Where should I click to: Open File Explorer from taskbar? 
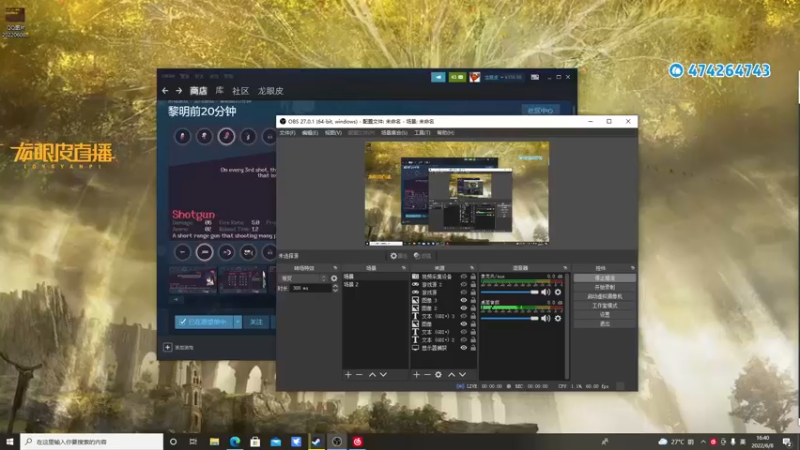click(214, 442)
